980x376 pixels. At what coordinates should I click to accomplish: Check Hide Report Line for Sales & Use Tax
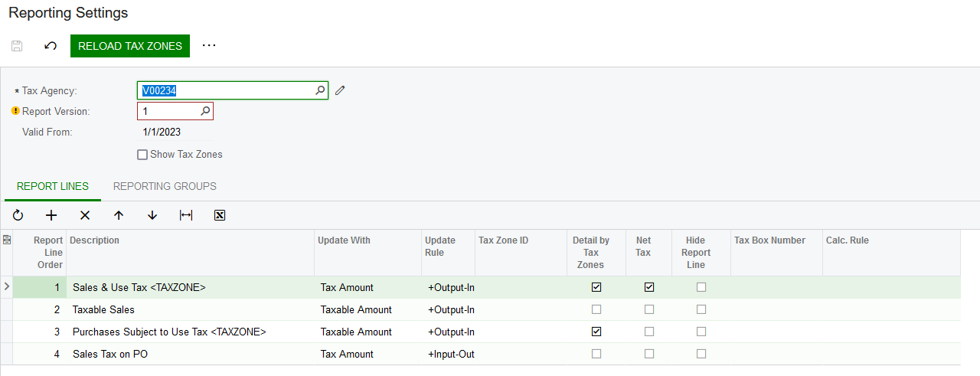[701, 287]
